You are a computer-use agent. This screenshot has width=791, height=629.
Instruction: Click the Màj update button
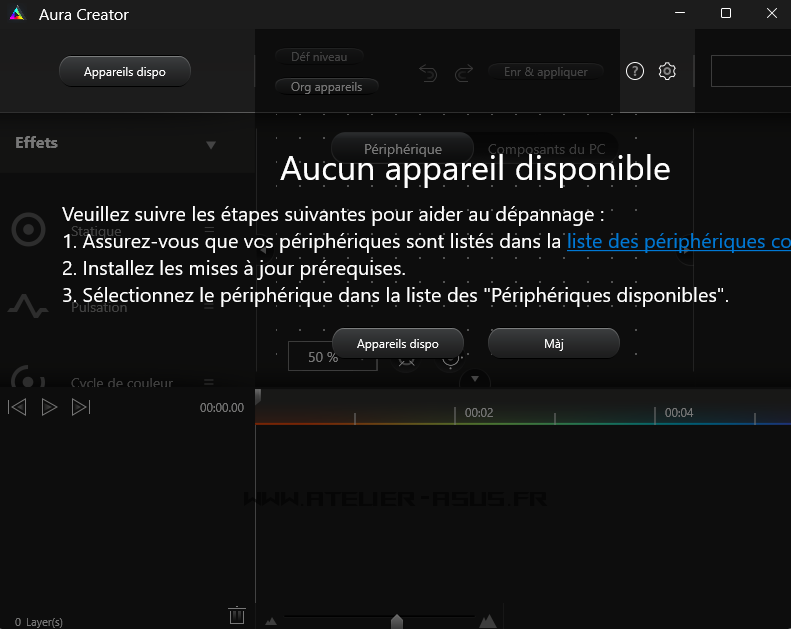[554, 343]
